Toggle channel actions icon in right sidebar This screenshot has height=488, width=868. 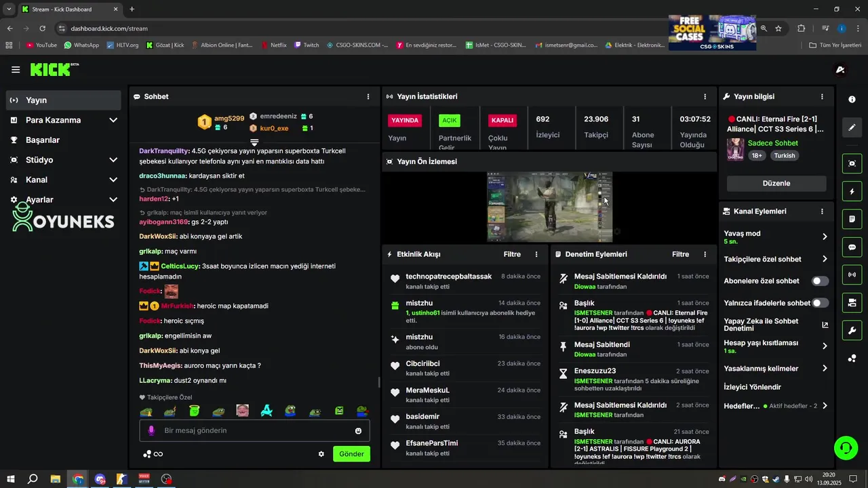coord(852,302)
